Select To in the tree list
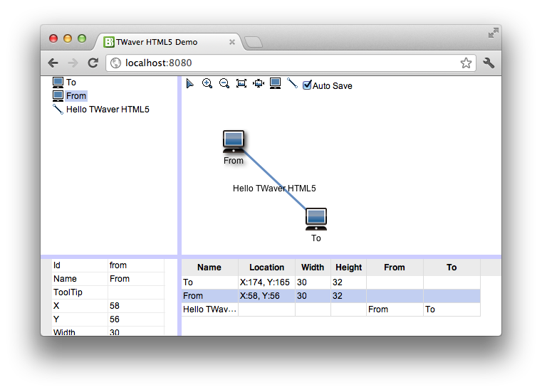 71,83
